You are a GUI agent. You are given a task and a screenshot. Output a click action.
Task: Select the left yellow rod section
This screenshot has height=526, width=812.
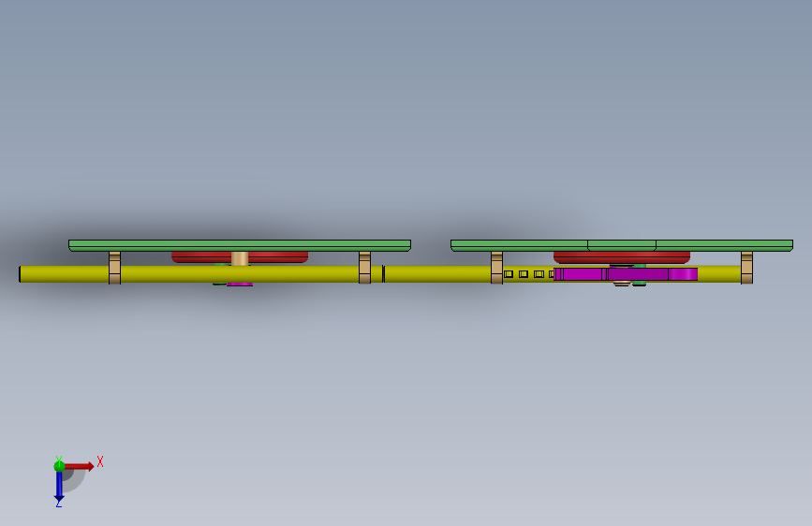(201, 274)
